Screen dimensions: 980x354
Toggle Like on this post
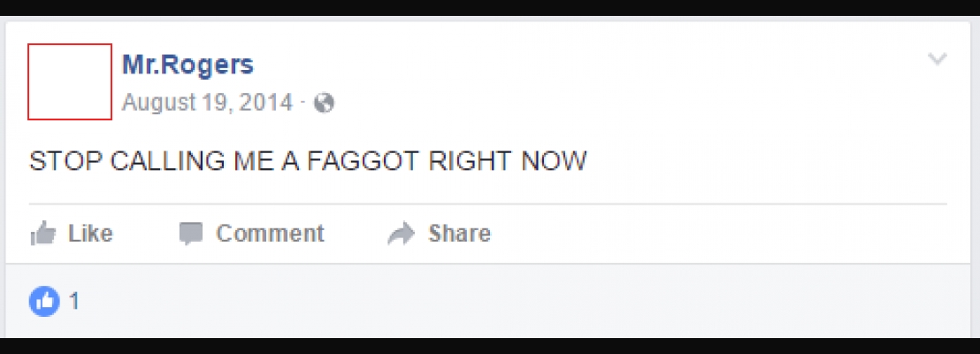(72, 234)
